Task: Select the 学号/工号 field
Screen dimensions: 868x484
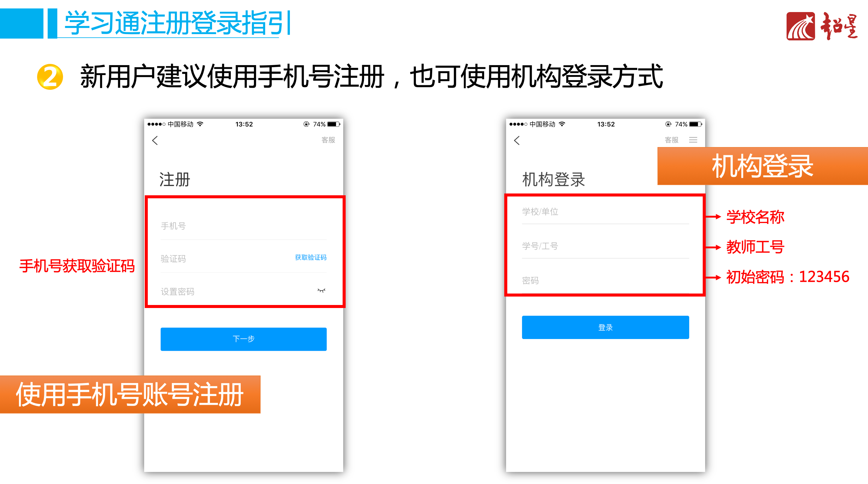Action: tap(606, 246)
